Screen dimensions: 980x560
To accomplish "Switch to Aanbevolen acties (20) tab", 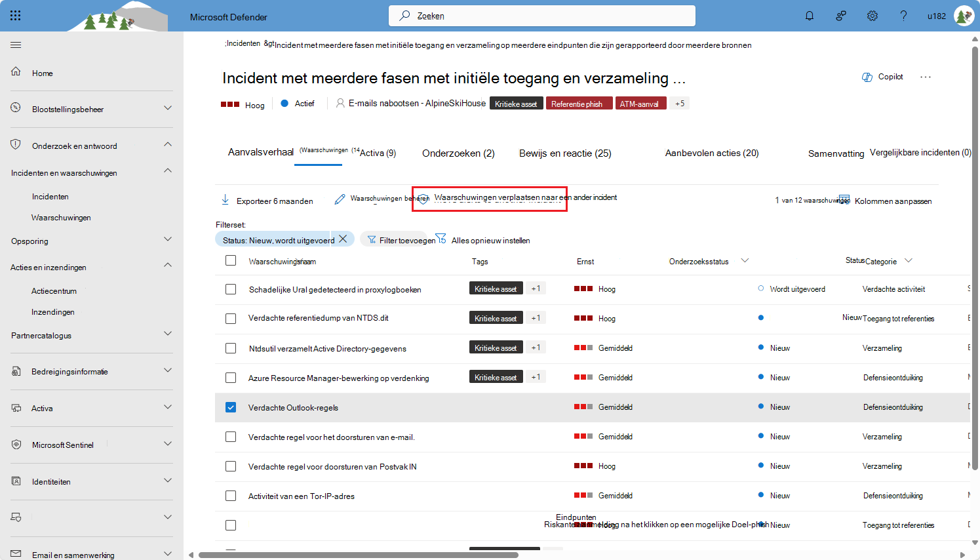I will [x=712, y=153].
